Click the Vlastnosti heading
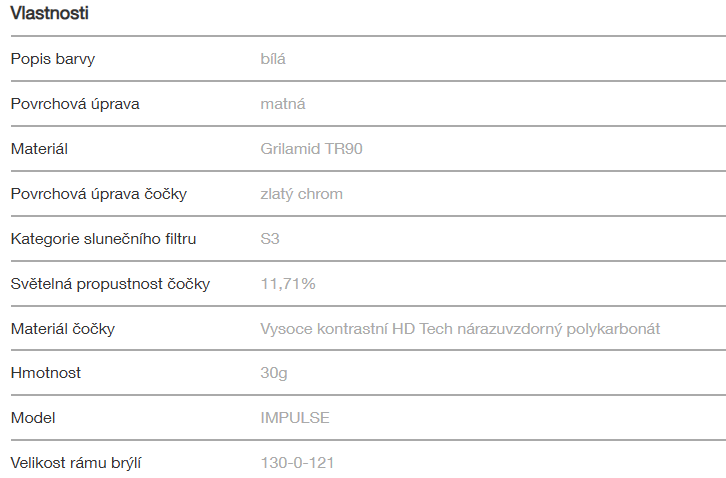Screen dimensions: 726x478 tap(50, 14)
